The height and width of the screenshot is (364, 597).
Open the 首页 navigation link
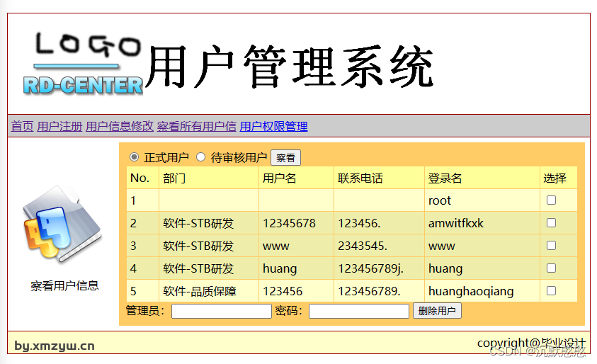click(x=23, y=126)
